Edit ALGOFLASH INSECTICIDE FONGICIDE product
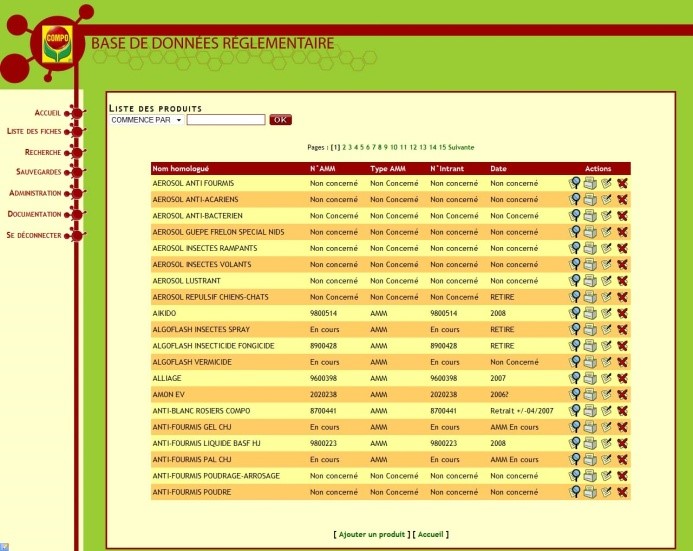 click(606, 346)
